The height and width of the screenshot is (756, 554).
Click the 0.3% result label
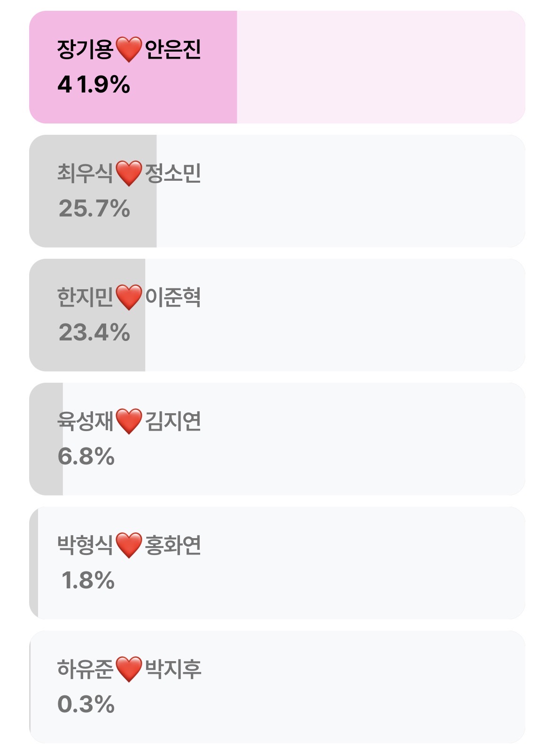[x=86, y=704]
